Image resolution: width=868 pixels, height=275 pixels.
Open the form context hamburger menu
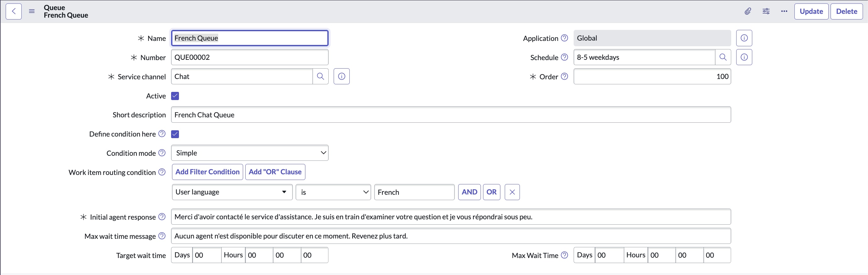[32, 11]
